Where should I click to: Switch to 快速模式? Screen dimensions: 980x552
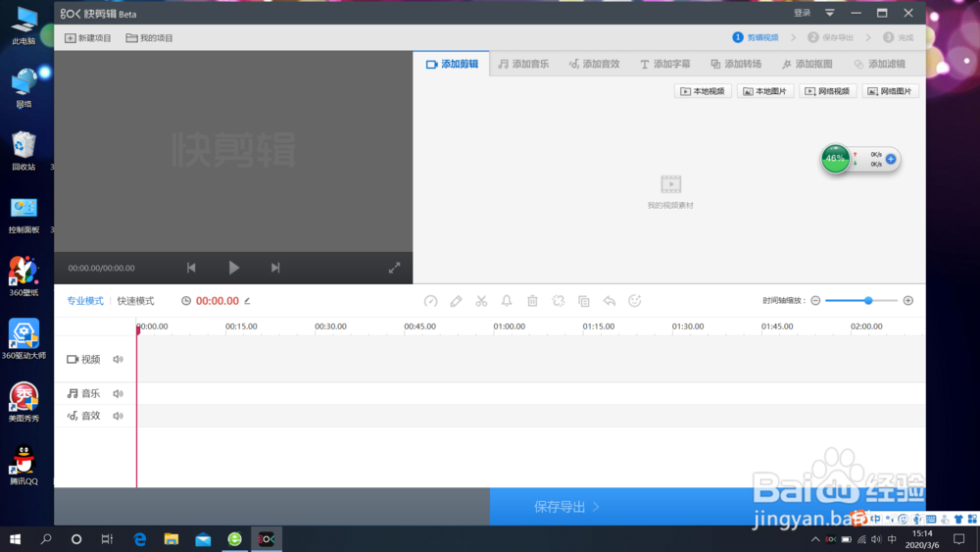[x=135, y=301]
